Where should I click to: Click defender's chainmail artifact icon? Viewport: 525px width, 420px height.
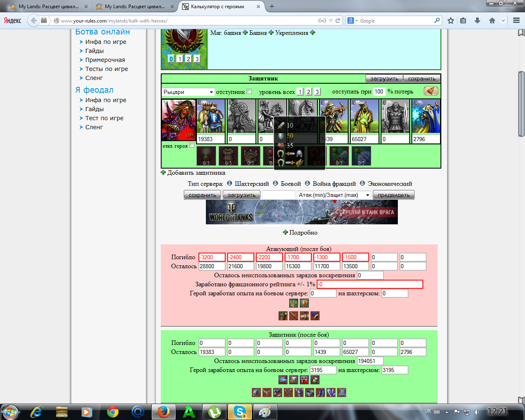click(342, 393)
